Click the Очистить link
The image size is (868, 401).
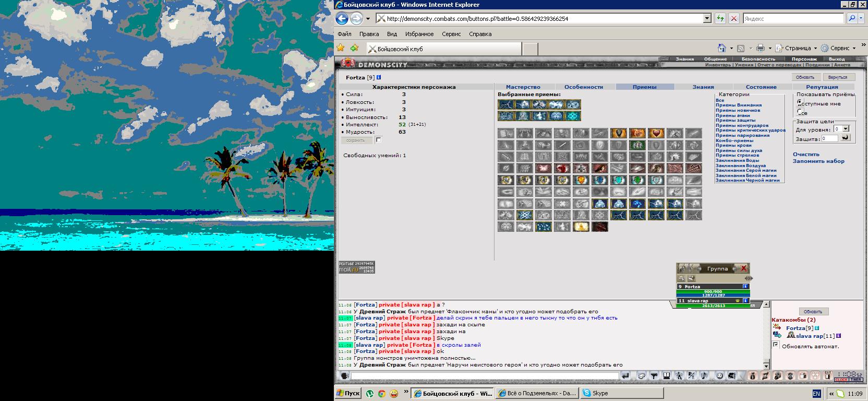pyautogui.click(x=806, y=155)
